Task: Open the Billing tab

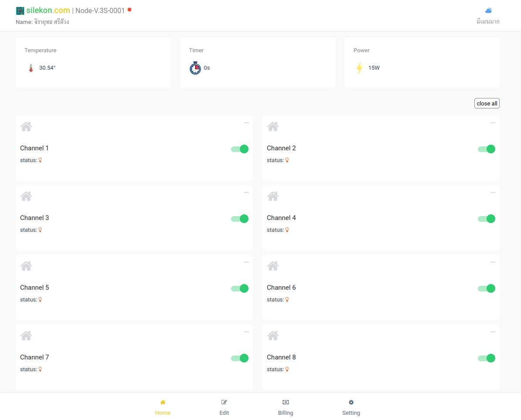Action: click(x=286, y=407)
